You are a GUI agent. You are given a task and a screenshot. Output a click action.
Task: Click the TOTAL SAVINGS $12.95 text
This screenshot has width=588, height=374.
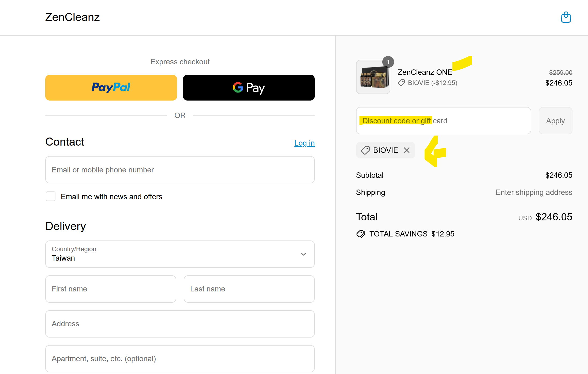click(x=412, y=234)
